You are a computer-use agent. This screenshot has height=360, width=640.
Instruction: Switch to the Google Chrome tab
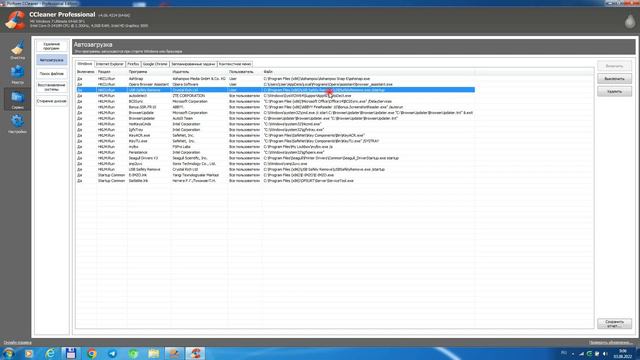(x=155, y=64)
